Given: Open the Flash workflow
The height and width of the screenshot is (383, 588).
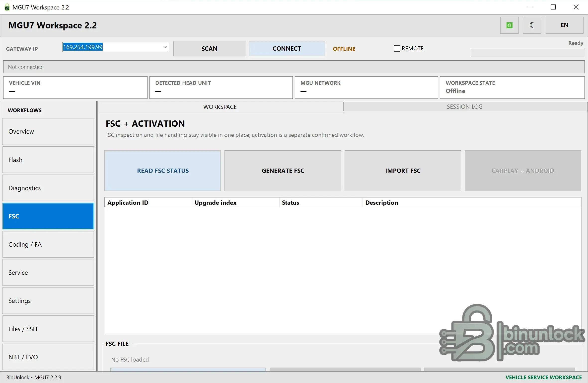Looking at the screenshot, I should tap(48, 160).
